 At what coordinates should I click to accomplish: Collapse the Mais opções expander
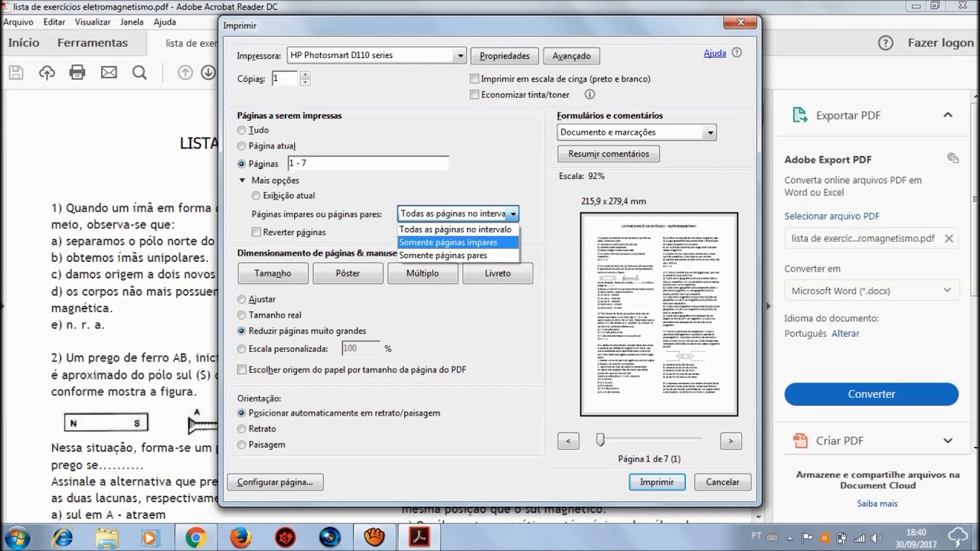coord(243,181)
